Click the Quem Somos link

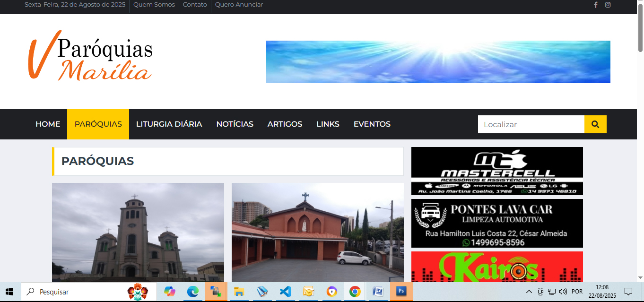154,5
